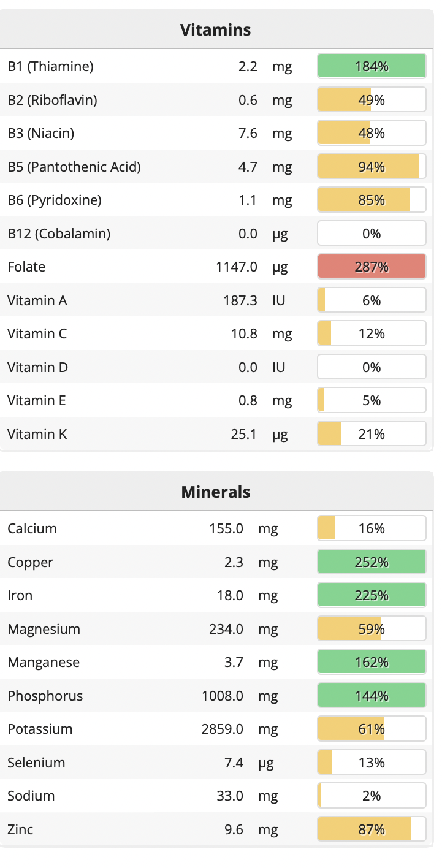The width and height of the screenshot is (442, 868).
Task: Click the red Folate 287% bar
Action: [x=372, y=267]
